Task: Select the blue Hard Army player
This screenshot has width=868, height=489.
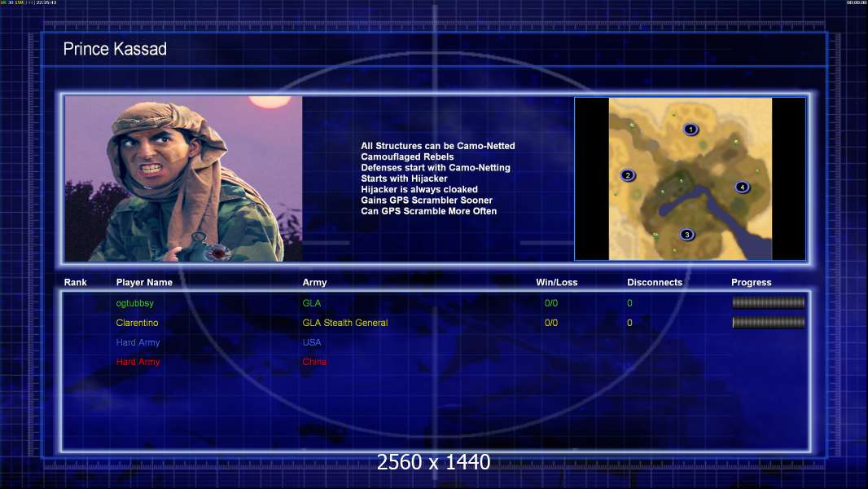Action: [x=138, y=342]
